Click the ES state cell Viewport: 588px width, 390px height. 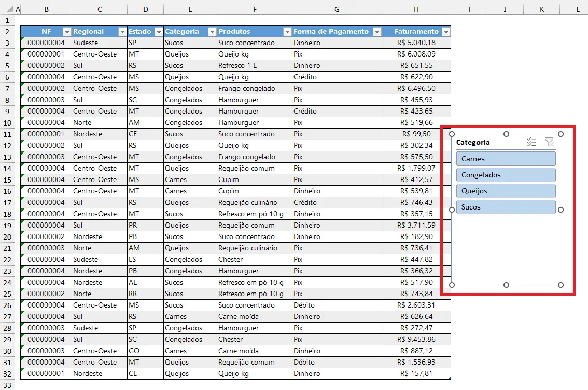click(146, 259)
